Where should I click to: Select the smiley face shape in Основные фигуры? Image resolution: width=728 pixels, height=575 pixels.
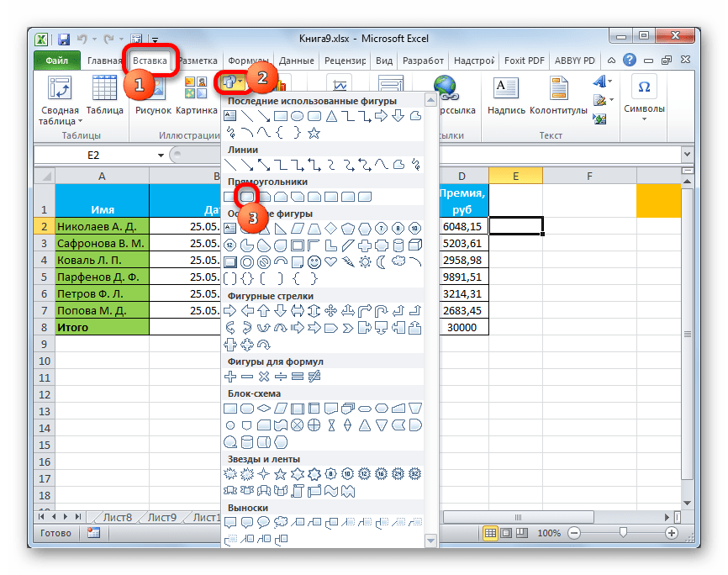pyautogui.click(x=314, y=261)
